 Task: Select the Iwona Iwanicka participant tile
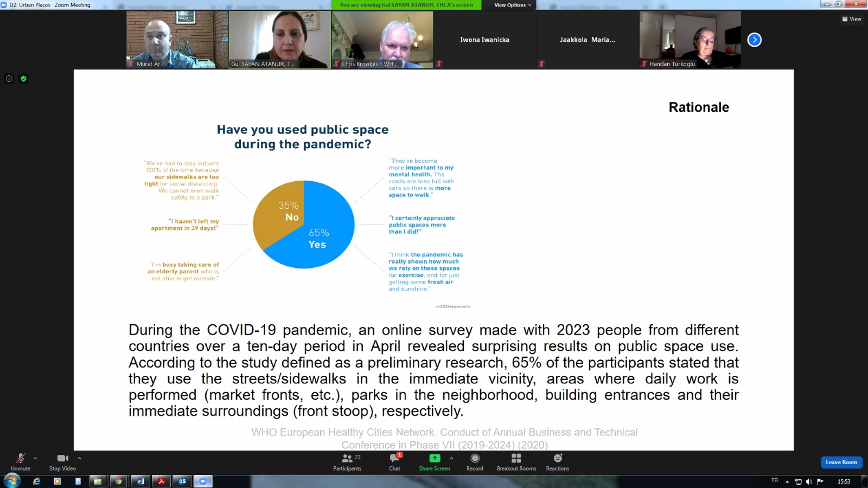pos(484,40)
